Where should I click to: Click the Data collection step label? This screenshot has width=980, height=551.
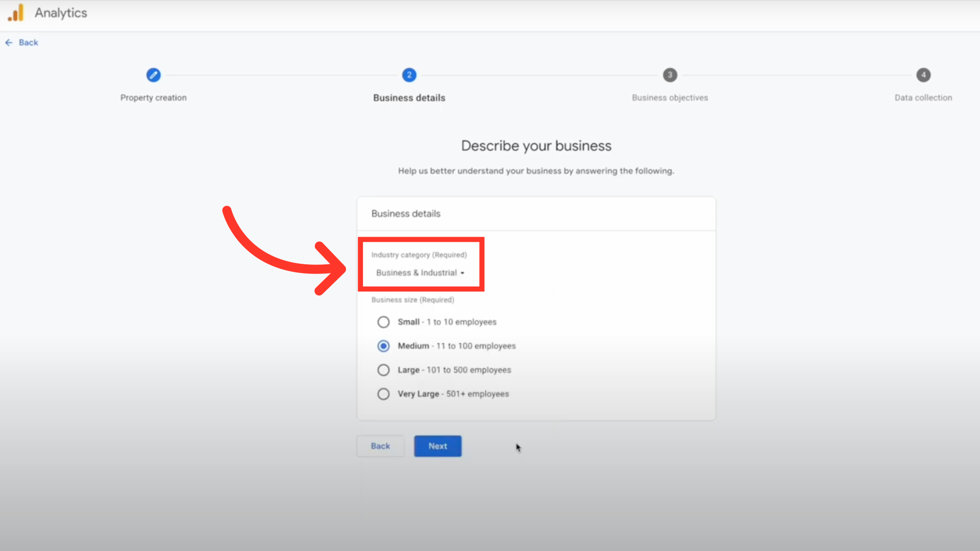point(923,97)
